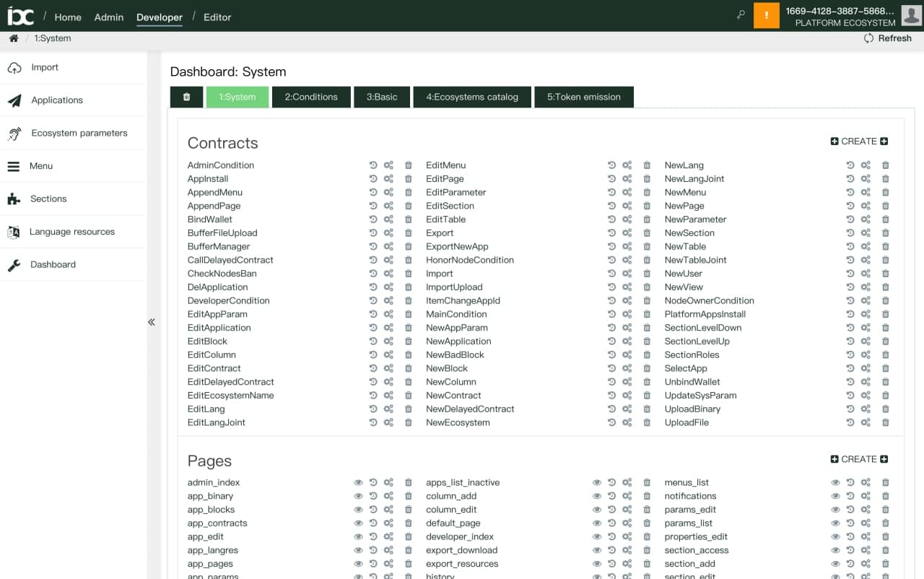Create a new contract with CREATE button
The width and height of the screenshot is (924, 579).
(x=859, y=142)
